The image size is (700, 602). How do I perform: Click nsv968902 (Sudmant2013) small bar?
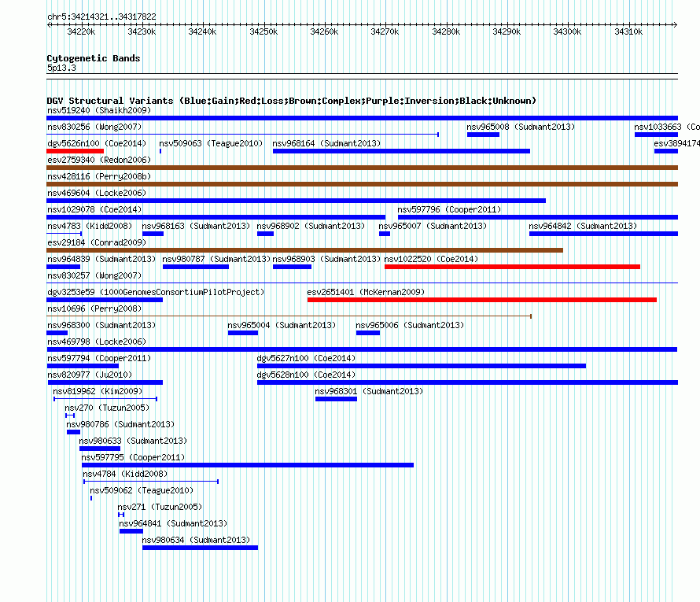tap(265, 234)
